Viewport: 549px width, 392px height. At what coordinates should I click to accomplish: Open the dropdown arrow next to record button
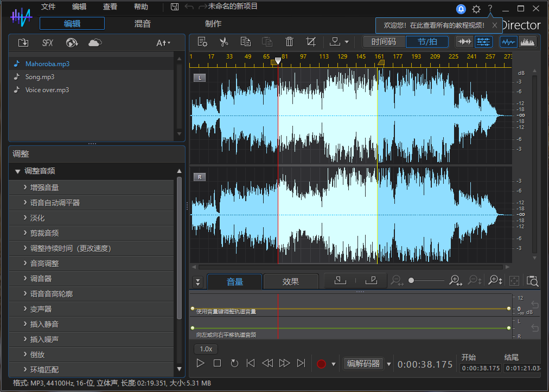pos(334,364)
